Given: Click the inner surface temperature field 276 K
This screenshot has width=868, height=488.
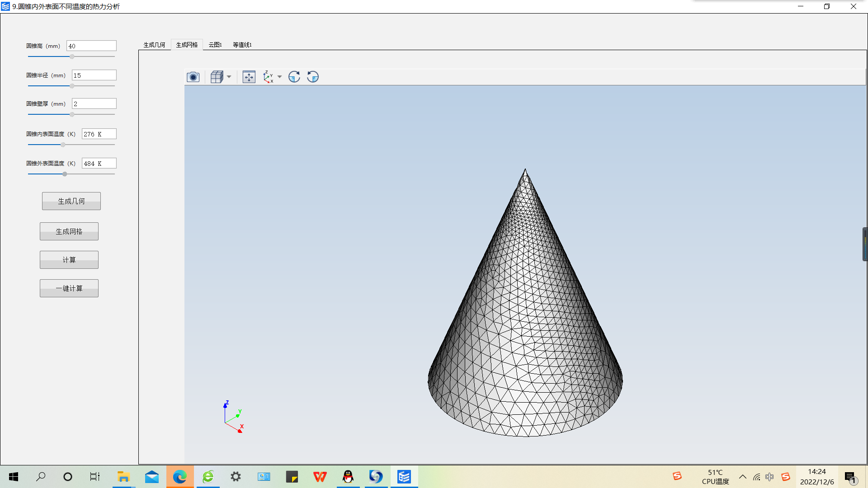Looking at the screenshot, I should pyautogui.click(x=99, y=134).
